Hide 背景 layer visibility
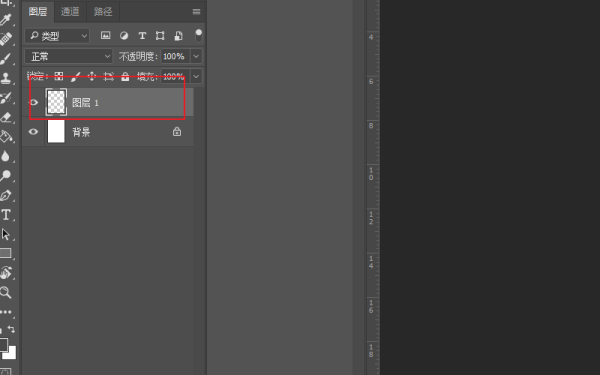 click(34, 132)
